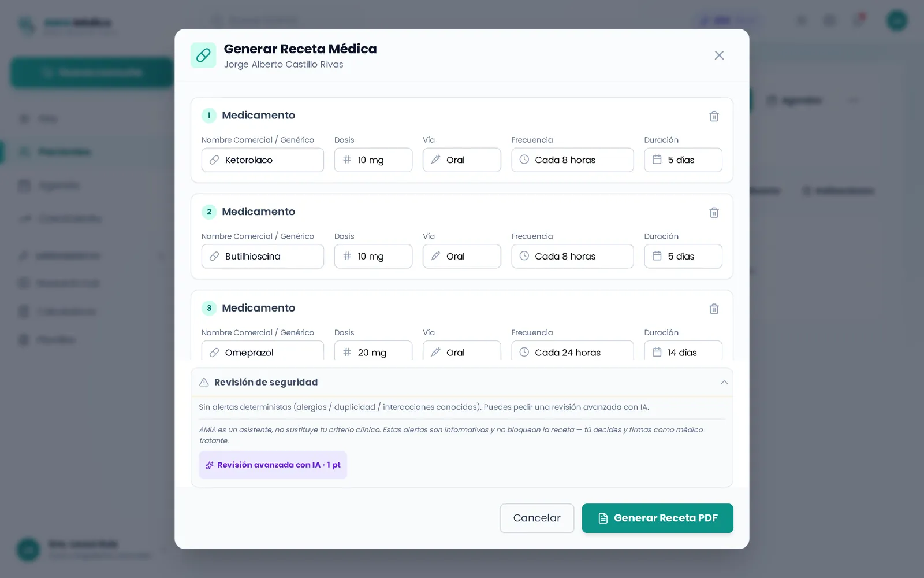Image resolution: width=924 pixels, height=578 pixels.
Task: Click the AMIA assistant disclaimer text
Action: click(451, 435)
